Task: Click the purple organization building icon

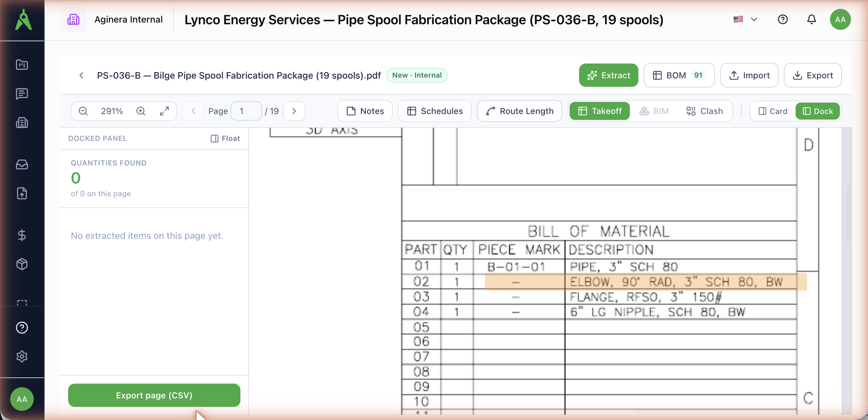Action: pos(73,20)
